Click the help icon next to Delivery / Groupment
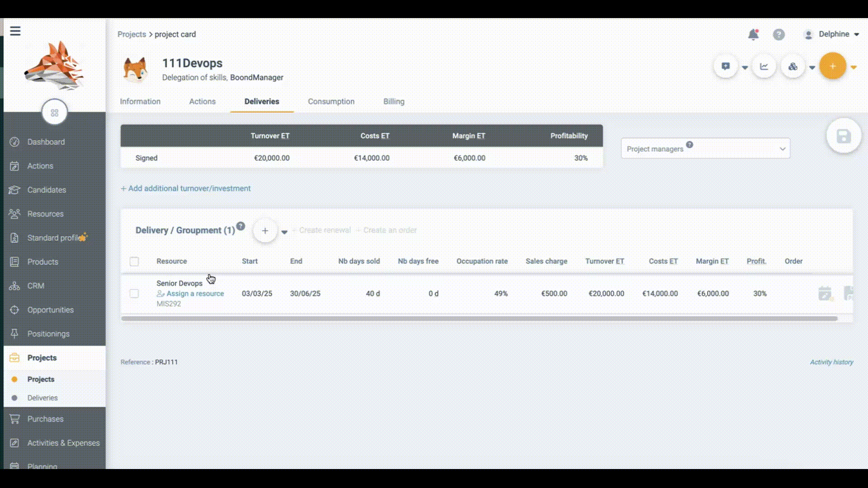This screenshot has height=488, width=868. click(241, 226)
